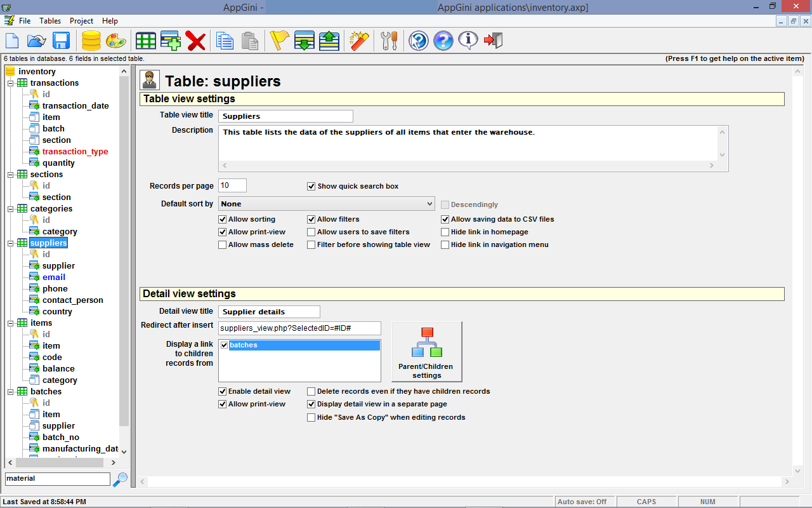Toggle Show quick search box
Screen dimensions: 812x508
[311, 186]
